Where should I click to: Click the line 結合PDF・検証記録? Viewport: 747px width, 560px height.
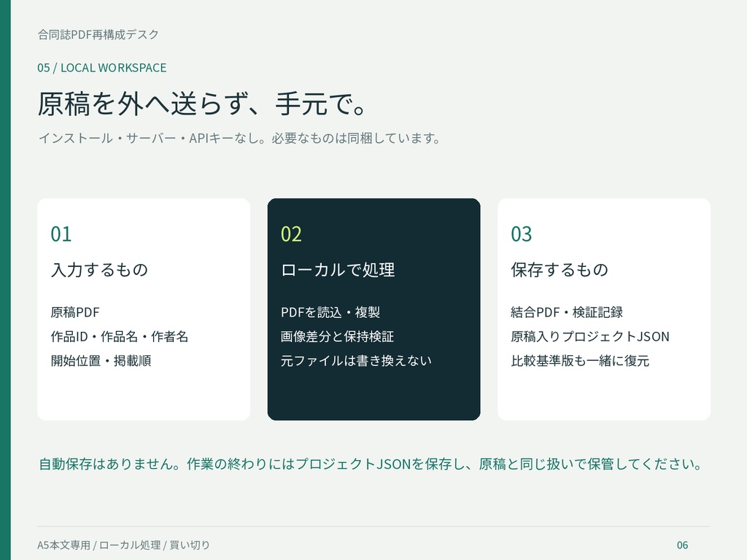[x=566, y=312]
